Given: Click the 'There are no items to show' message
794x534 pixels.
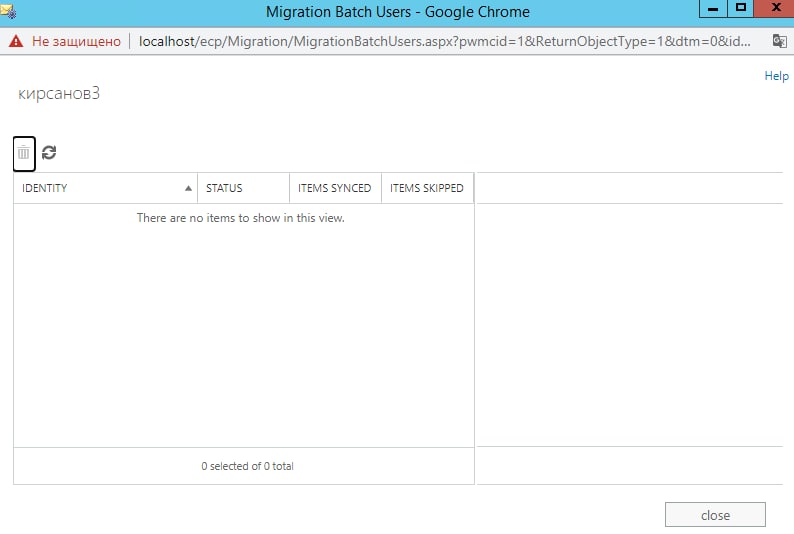Looking at the screenshot, I should click(241, 218).
